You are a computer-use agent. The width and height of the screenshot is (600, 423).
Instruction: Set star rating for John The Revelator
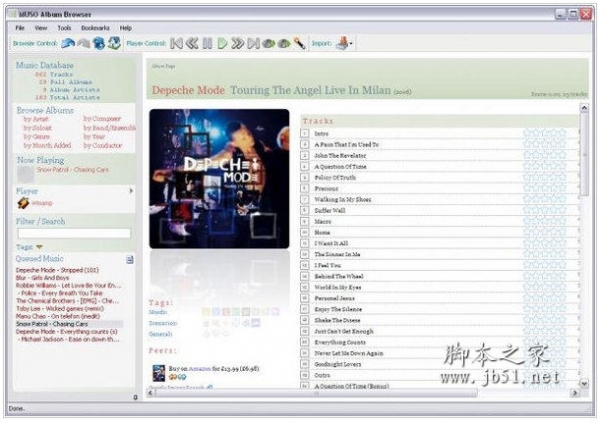(x=545, y=155)
